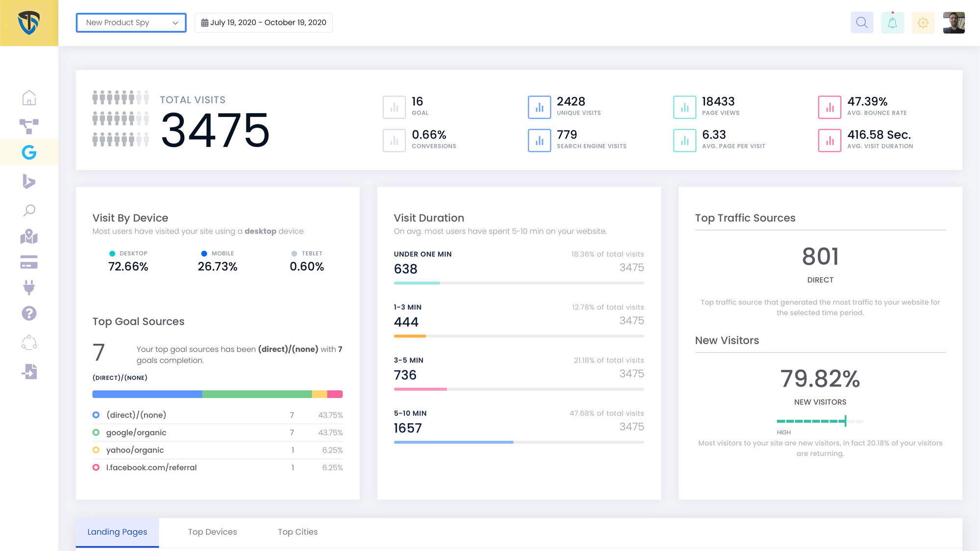Click the l.facebook.com/referral source entry
This screenshot has width=980, height=551.
(x=152, y=467)
